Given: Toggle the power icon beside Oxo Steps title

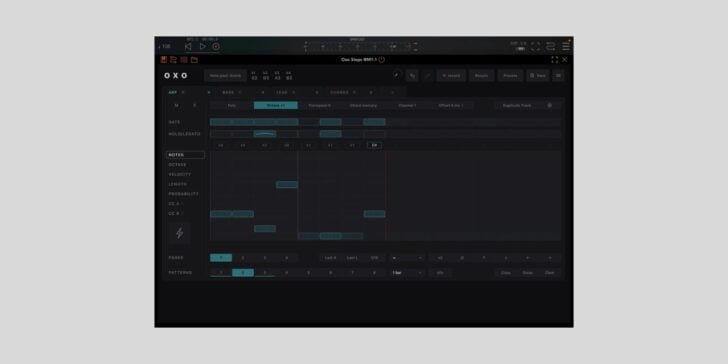Looking at the screenshot, I should pos(382,60).
